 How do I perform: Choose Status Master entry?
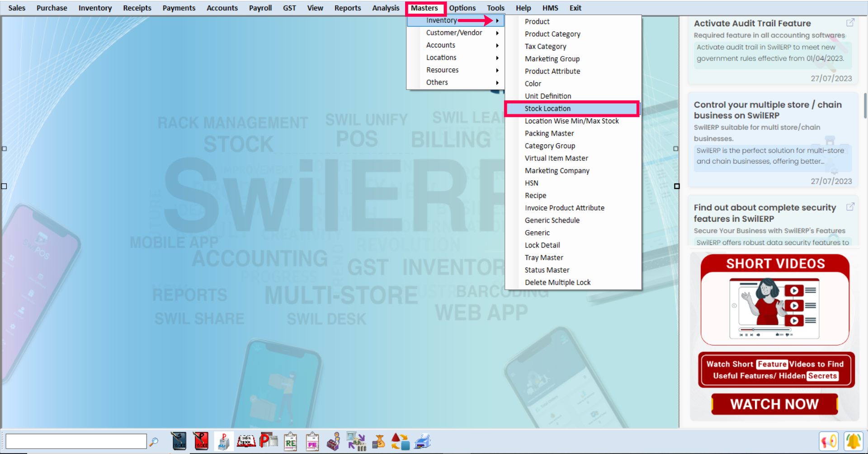point(573,270)
